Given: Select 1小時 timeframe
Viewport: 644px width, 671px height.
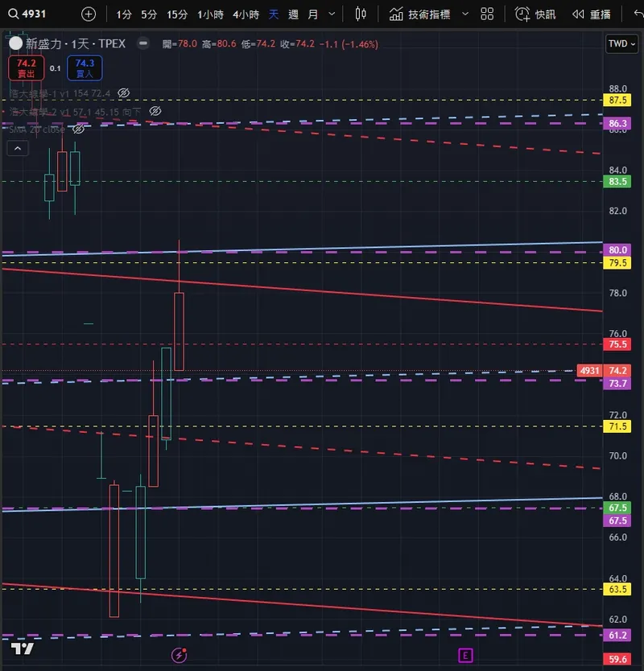Looking at the screenshot, I should click(x=210, y=14).
